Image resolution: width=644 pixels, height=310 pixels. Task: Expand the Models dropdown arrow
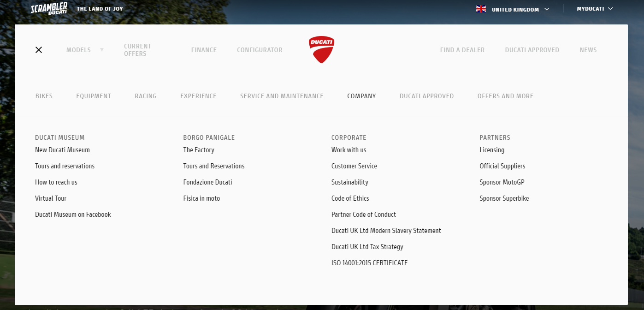pos(102,50)
